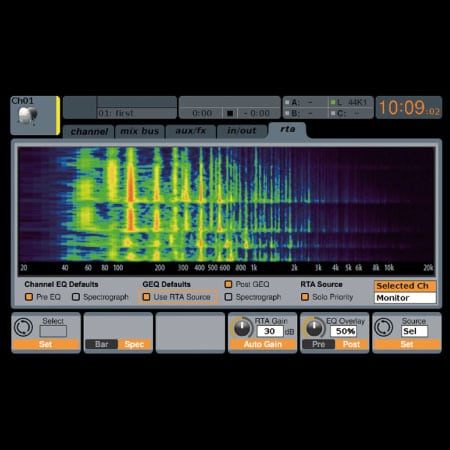Image resolution: width=450 pixels, height=450 pixels.
Task: Click the Source rotary encoder icon
Action: click(x=384, y=327)
